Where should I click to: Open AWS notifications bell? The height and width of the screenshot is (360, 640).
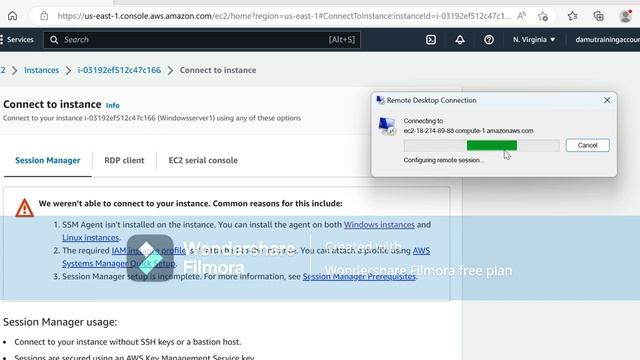pyautogui.click(x=460, y=40)
